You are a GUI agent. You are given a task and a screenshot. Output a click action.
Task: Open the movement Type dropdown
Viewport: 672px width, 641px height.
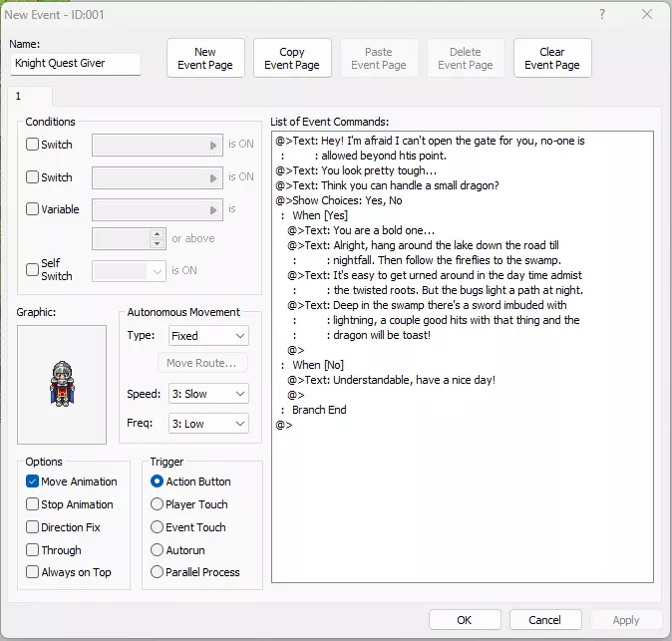coord(208,336)
